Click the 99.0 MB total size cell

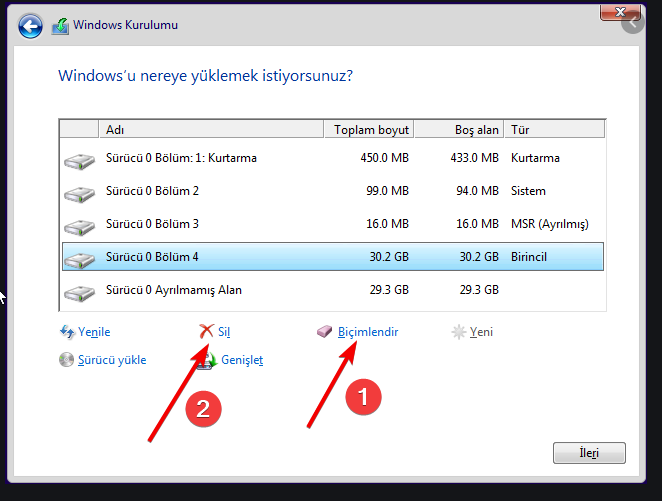388,191
